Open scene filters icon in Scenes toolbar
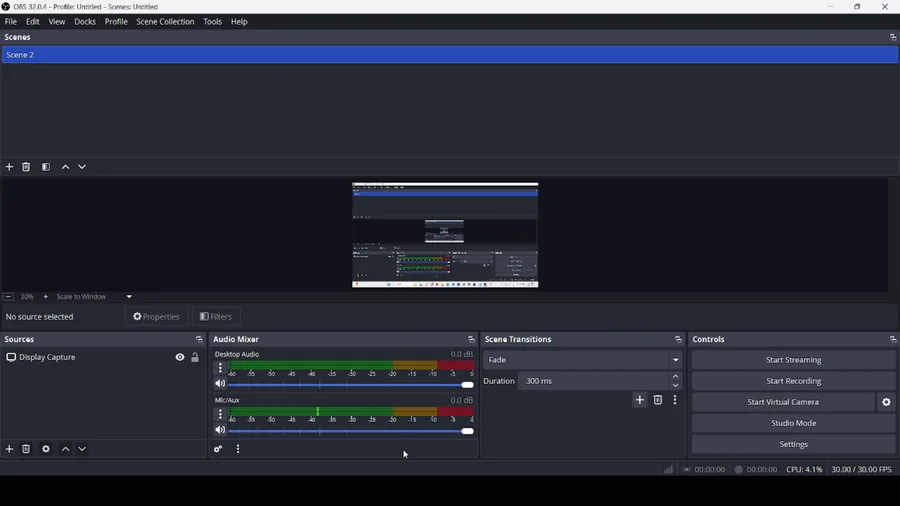The width and height of the screenshot is (900, 506). click(x=46, y=167)
